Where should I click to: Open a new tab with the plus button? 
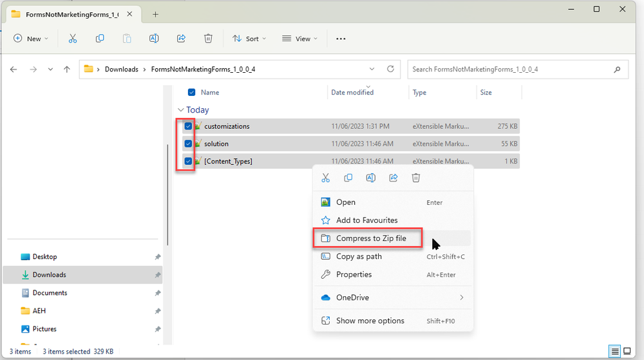[x=155, y=14]
